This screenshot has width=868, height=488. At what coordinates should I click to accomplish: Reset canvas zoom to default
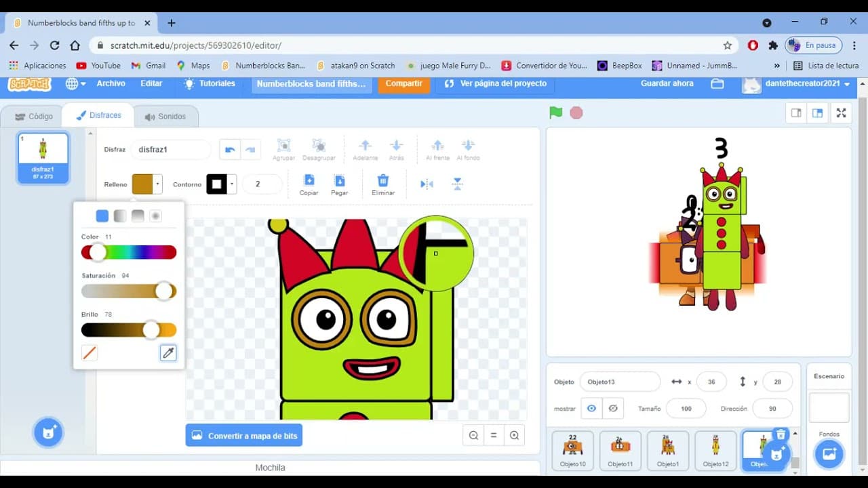494,436
